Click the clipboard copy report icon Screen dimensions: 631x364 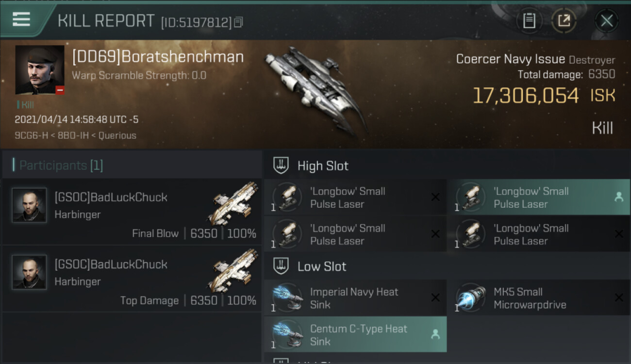point(529,21)
